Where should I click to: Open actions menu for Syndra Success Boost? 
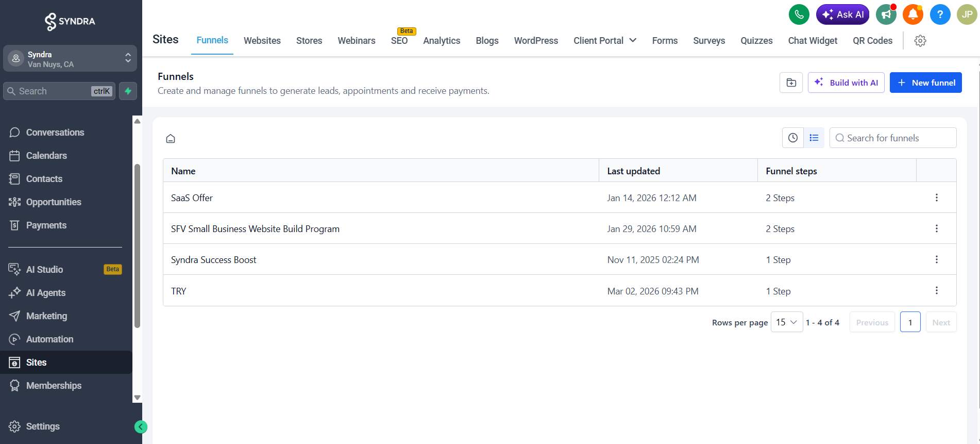(936, 259)
